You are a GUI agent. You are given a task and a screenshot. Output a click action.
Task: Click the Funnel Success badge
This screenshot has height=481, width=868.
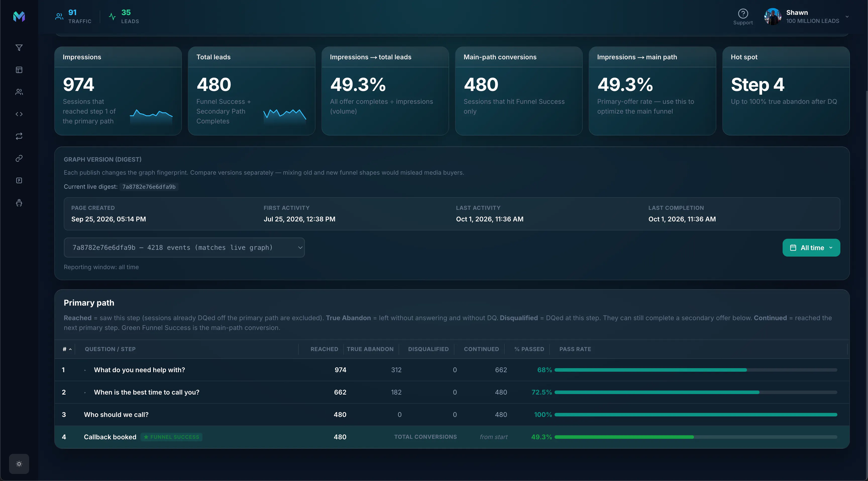[172, 437]
